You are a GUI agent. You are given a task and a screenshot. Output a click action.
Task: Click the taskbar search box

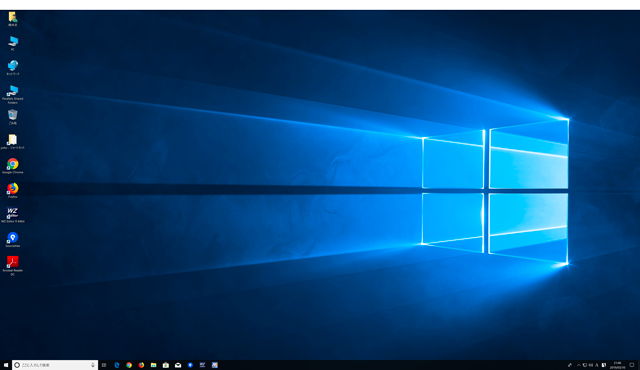pos(55,365)
